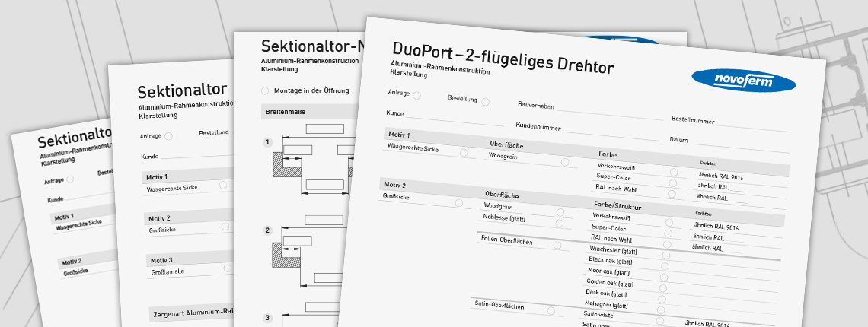The height and width of the screenshot is (327, 868).
Task: Select the Moor oak (glatt) radio
Action: point(663,278)
